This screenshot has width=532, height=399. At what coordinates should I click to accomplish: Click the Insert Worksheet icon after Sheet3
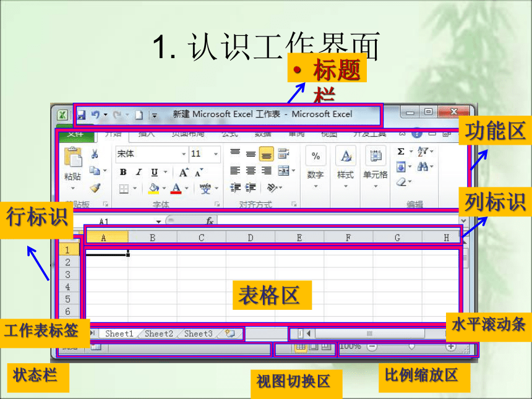tap(230, 333)
